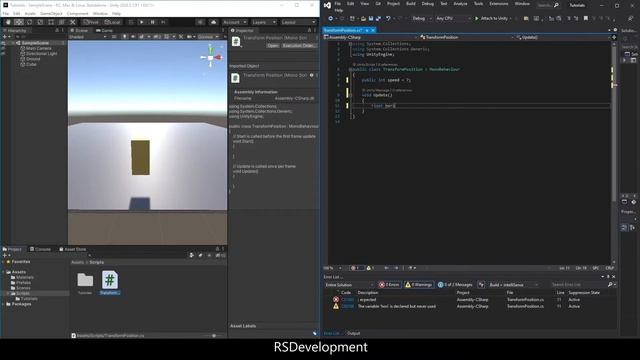Open Visual Studio Extensions menu
Screen dimensions: 640x360
[x=498, y=4]
